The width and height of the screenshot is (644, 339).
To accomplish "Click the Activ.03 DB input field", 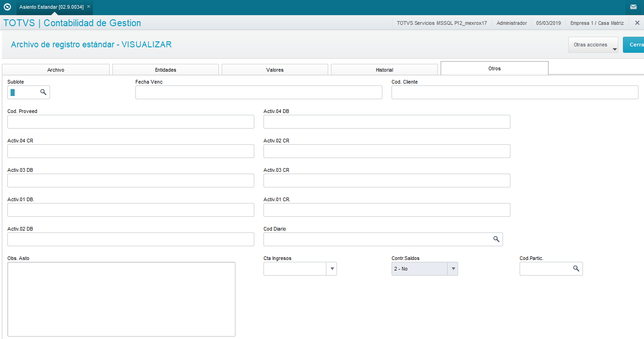I will [131, 181].
